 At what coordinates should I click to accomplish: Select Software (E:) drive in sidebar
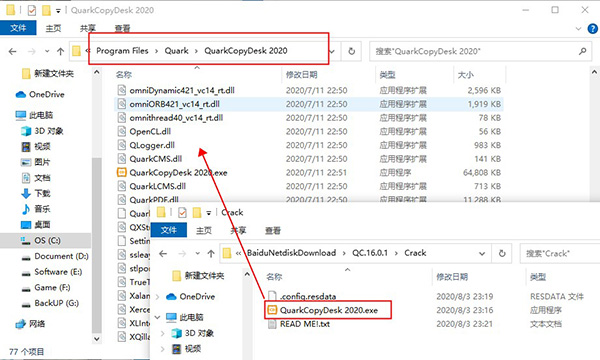coord(52,272)
